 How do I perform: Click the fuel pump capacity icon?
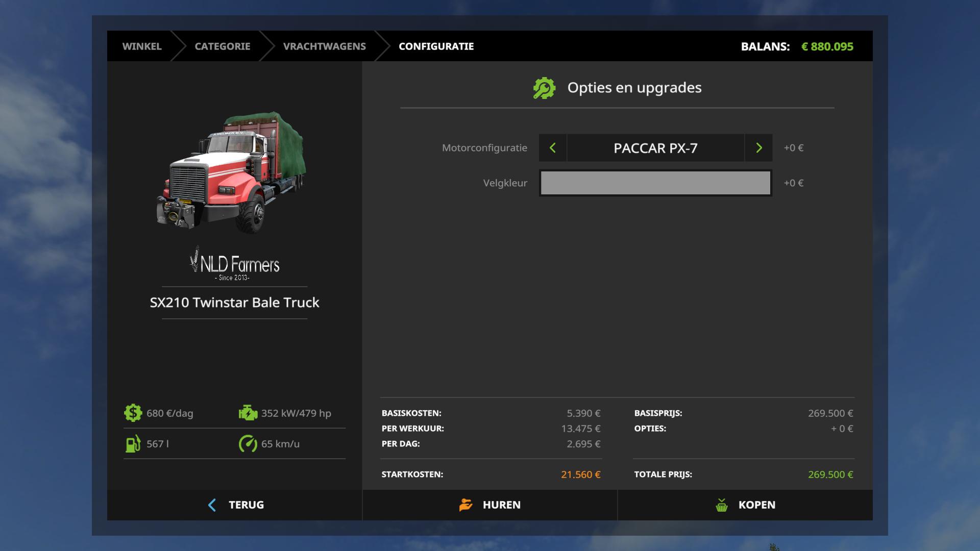(133, 444)
